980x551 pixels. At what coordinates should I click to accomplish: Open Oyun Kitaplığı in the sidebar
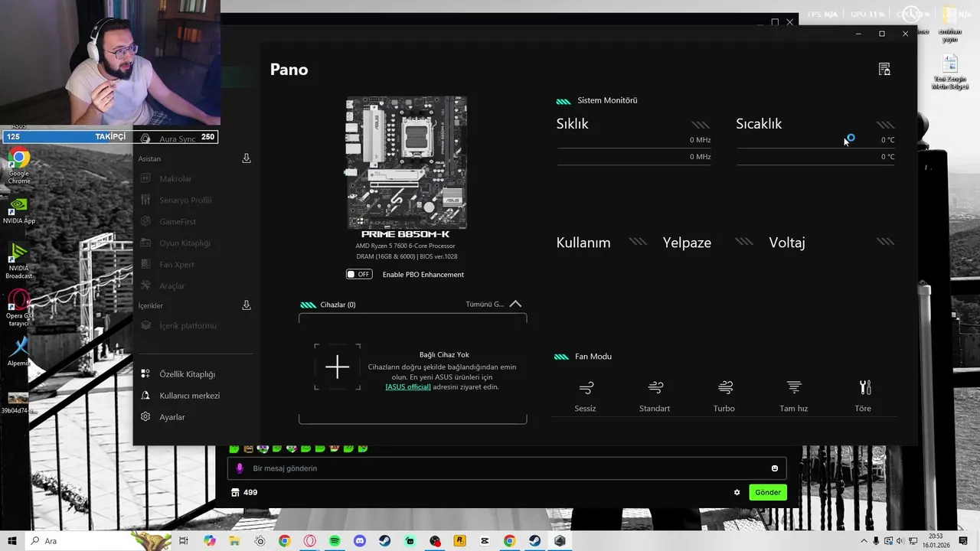pos(185,243)
